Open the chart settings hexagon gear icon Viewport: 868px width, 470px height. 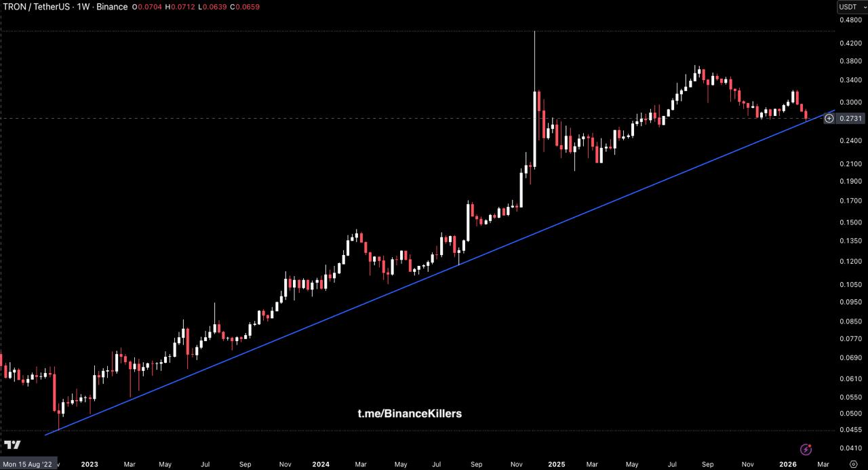(x=853, y=465)
